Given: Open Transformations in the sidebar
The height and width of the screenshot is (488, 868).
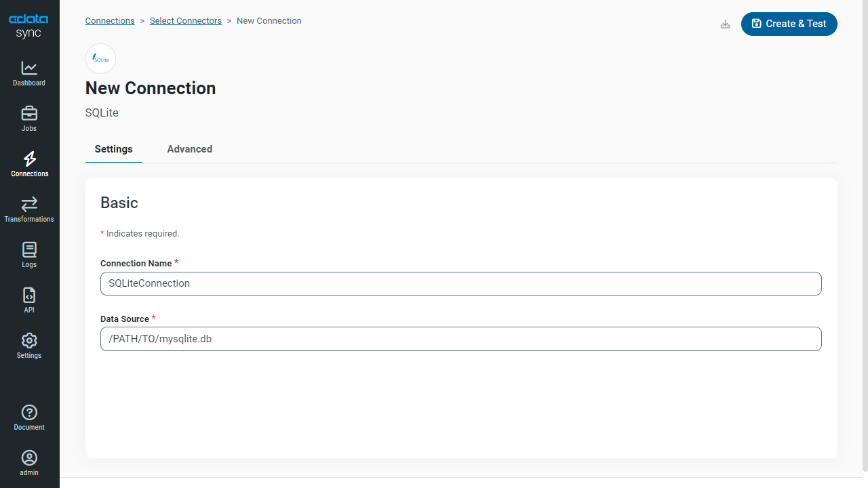Looking at the screenshot, I should [x=29, y=210].
